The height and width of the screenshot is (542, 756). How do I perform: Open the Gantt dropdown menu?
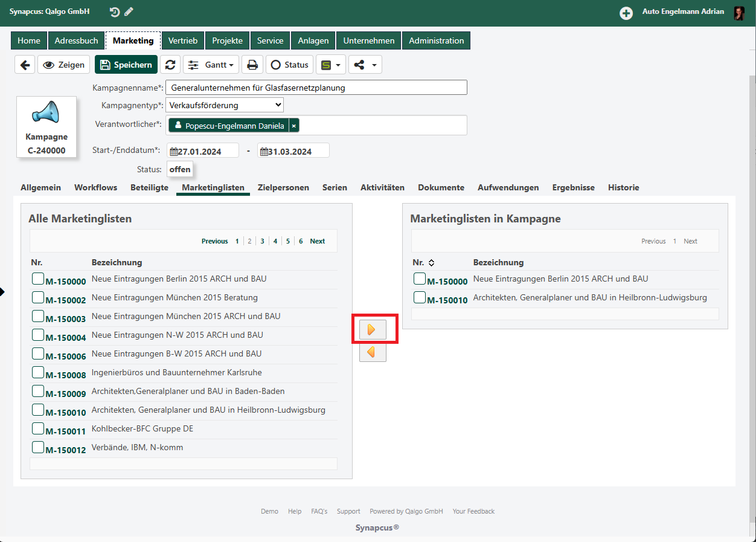click(x=211, y=65)
